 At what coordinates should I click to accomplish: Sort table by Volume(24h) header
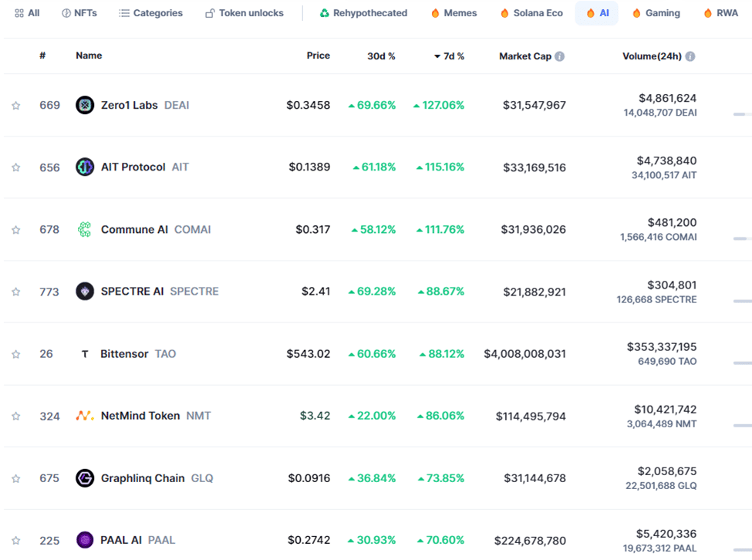[x=652, y=56]
